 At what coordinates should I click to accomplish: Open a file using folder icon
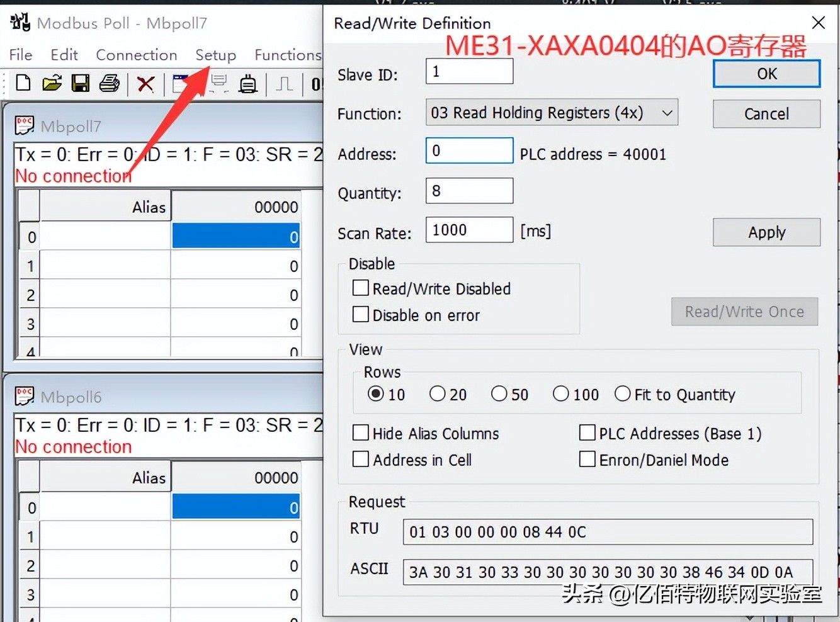pos(52,83)
